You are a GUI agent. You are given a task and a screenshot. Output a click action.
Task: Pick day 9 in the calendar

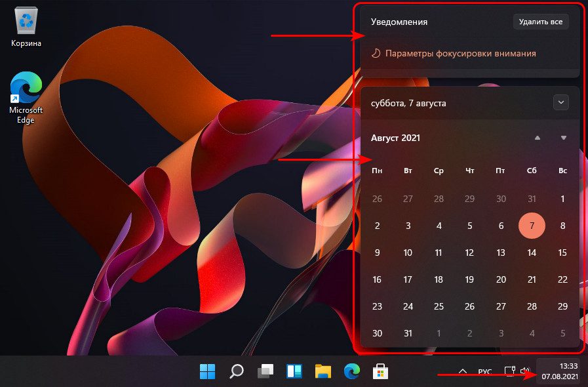[x=377, y=253]
